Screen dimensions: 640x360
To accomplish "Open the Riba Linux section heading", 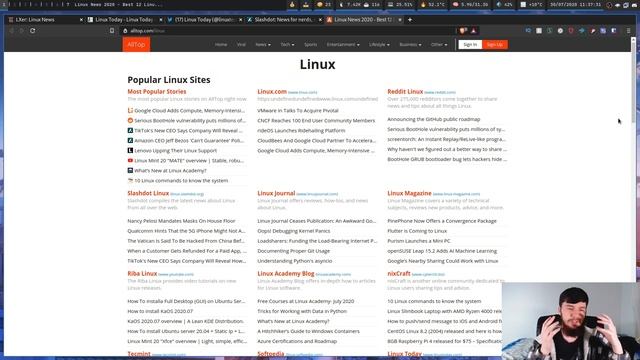I will pyautogui.click(x=142, y=273).
